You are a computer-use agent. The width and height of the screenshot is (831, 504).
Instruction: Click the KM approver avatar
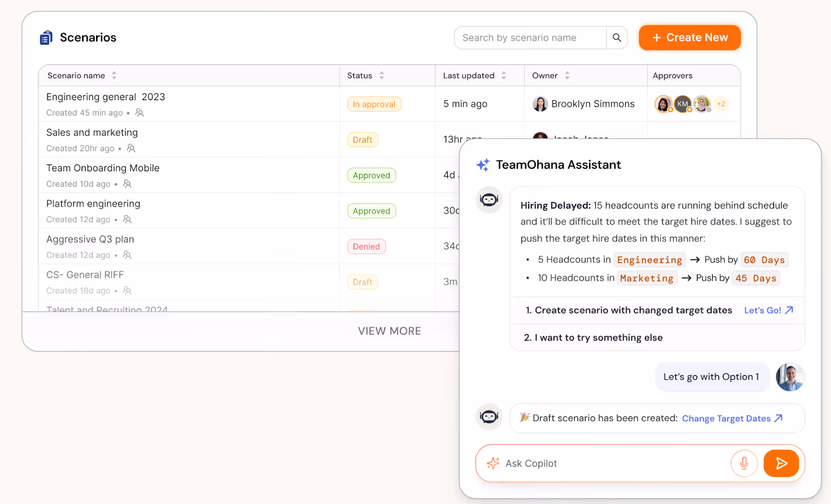682,104
